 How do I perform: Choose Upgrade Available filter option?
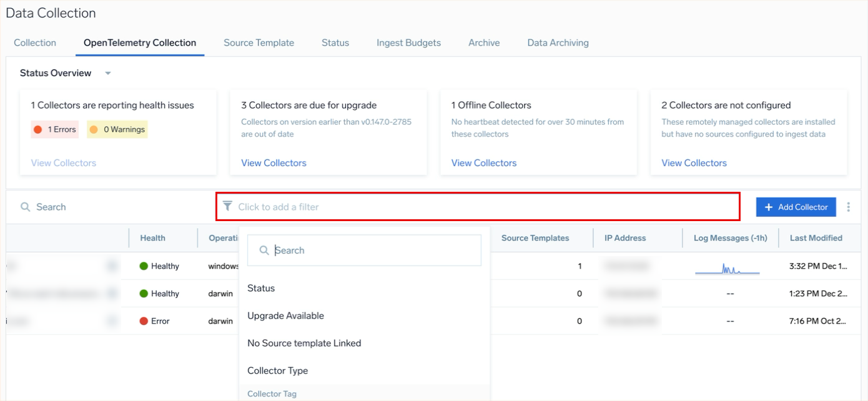[x=285, y=316]
